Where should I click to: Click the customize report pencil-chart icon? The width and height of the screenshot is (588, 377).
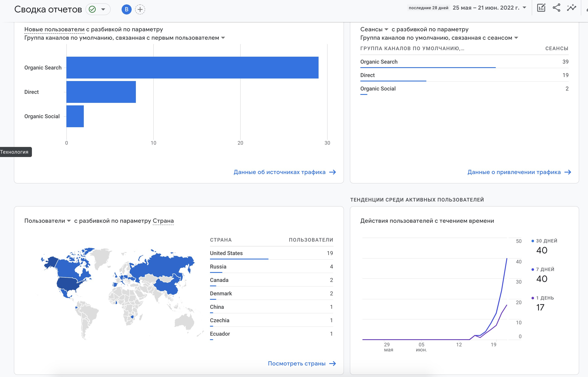541,8
